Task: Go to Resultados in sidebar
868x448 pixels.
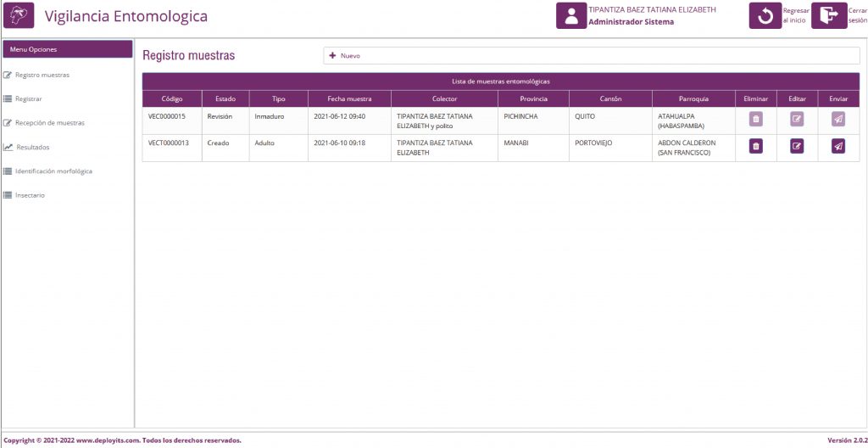Action: [32, 147]
